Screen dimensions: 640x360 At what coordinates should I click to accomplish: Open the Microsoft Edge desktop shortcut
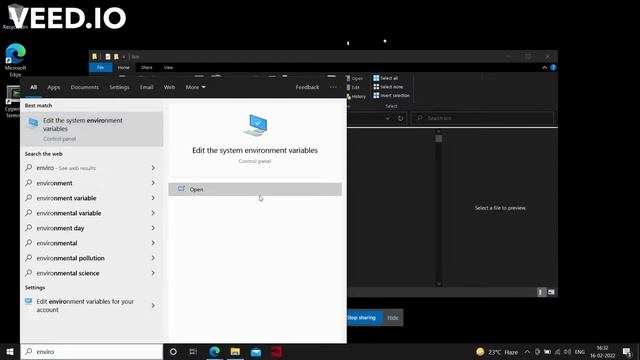(x=16, y=60)
